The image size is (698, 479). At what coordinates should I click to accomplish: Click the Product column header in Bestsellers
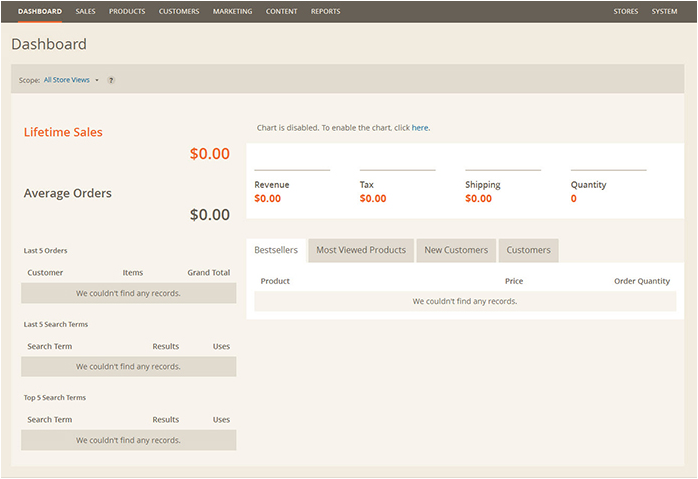[275, 281]
